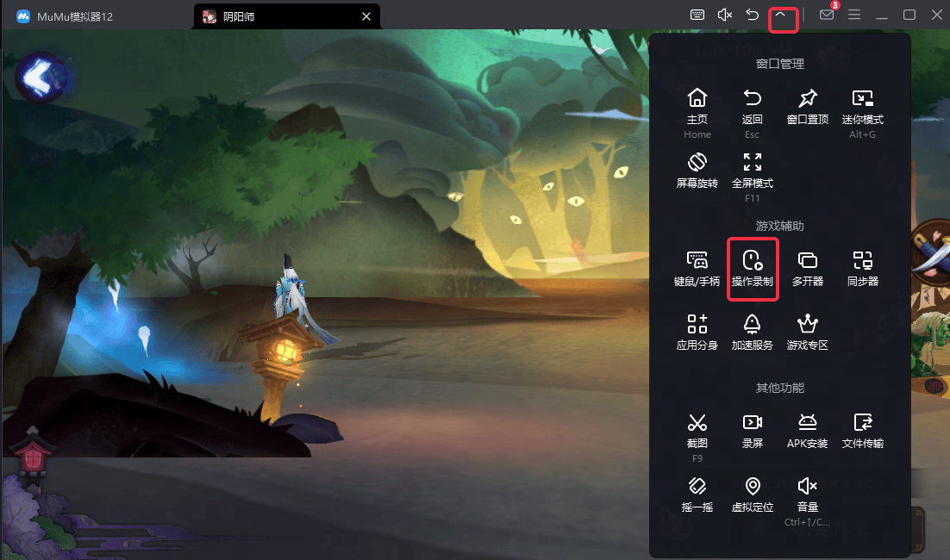This screenshot has width=950, height=560.
Task: Open 游戏专区 game zone
Action: click(x=808, y=333)
